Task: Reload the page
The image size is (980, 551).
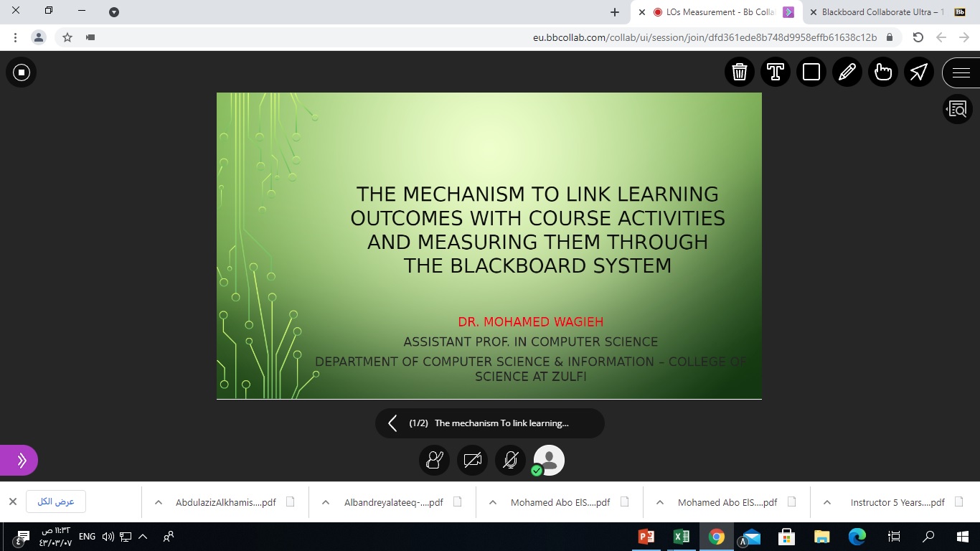Action: pyautogui.click(x=918, y=37)
